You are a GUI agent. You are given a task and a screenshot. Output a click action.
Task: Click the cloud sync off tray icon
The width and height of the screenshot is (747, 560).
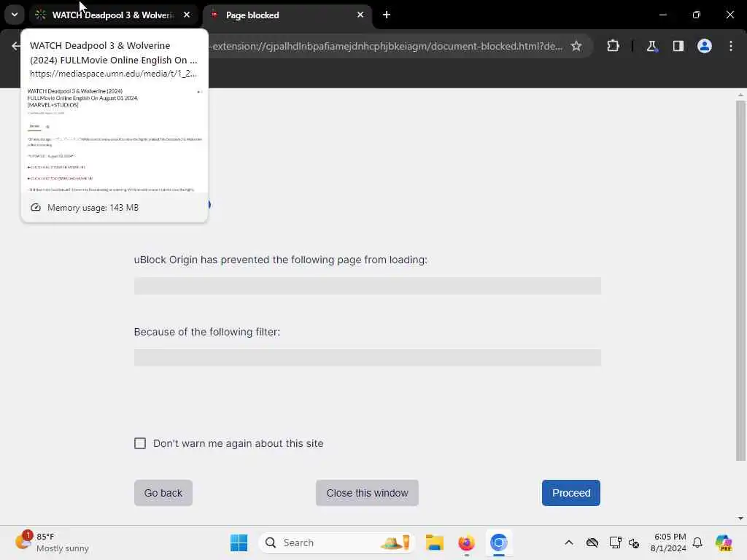point(592,542)
